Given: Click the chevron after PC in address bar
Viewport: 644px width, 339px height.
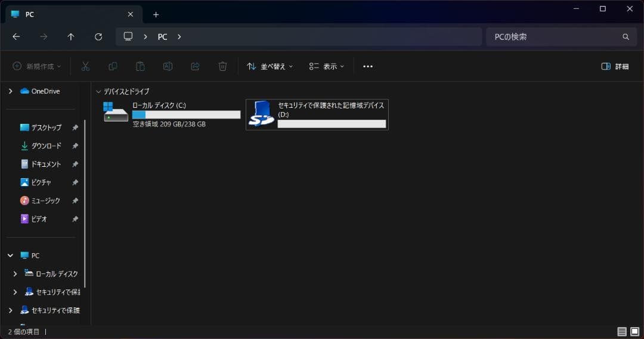Looking at the screenshot, I should point(179,37).
